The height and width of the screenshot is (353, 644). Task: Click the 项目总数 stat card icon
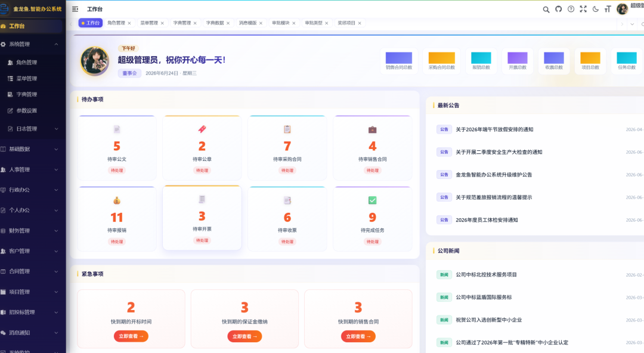[x=590, y=58]
